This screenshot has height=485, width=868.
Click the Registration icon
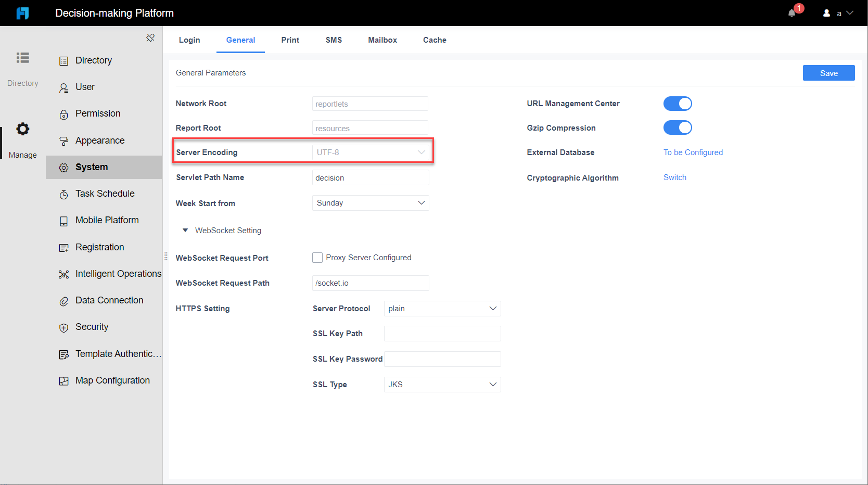coord(63,248)
